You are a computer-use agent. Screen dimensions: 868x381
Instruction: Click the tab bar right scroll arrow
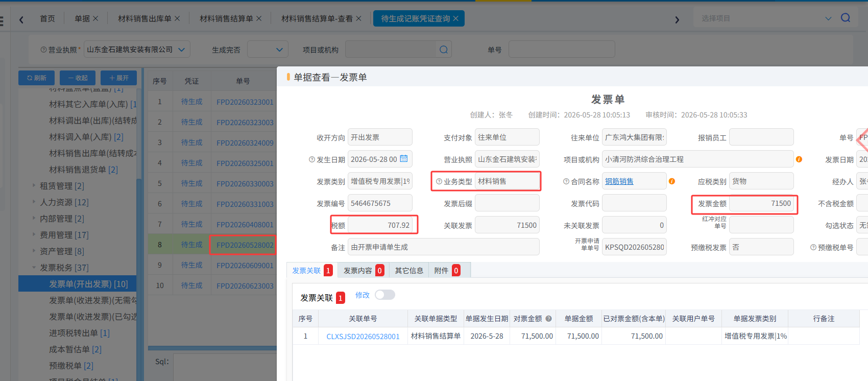click(x=677, y=19)
